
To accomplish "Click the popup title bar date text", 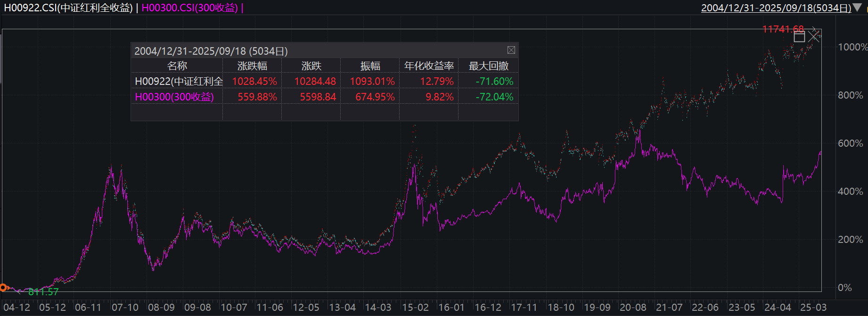I will [x=211, y=51].
